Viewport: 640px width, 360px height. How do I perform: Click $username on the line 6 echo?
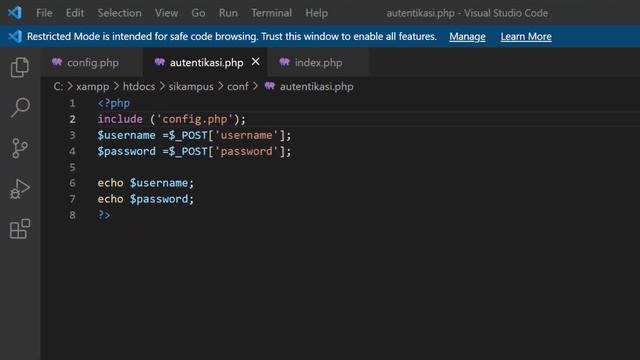(x=159, y=183)
